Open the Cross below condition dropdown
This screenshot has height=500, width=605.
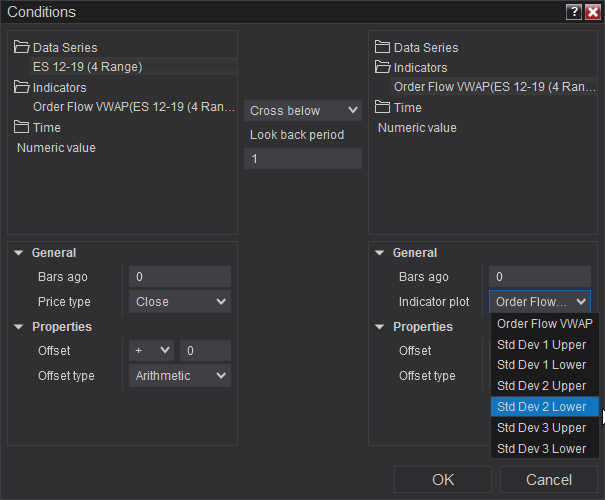(x=303, y=110)
